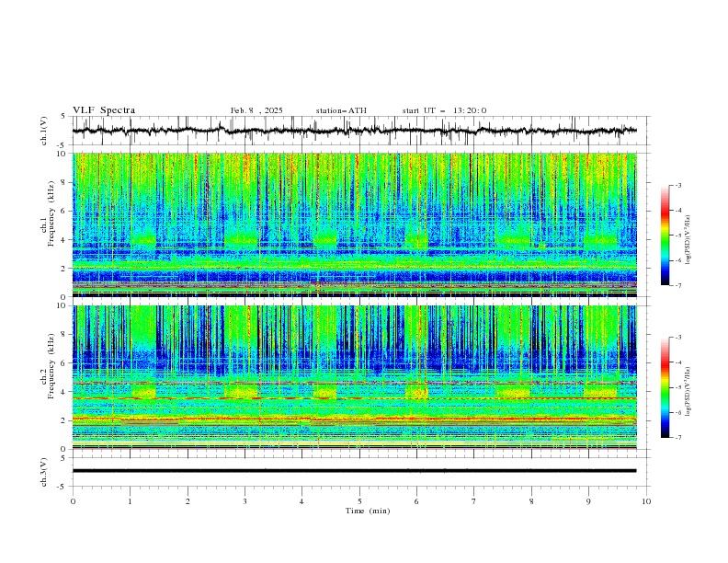728x563 pixels.
Task: Click the ch.2 spectrogram panel
Action: coord(354,377)
